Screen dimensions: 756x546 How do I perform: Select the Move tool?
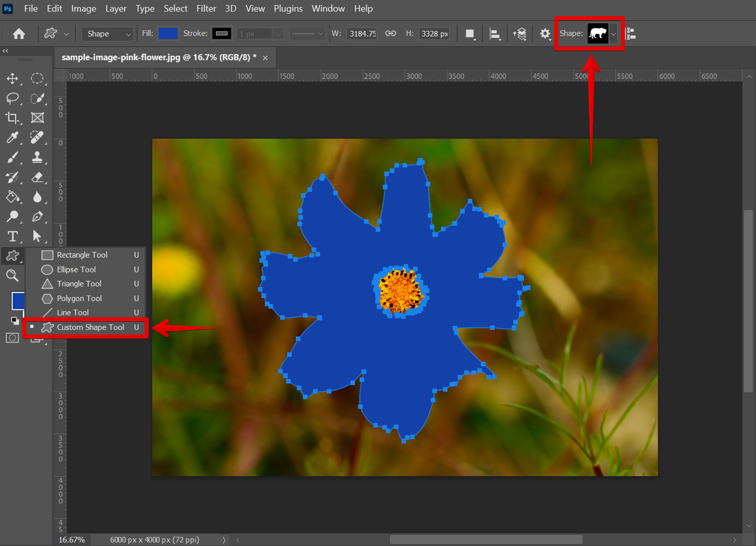click(x=12, y=78)
